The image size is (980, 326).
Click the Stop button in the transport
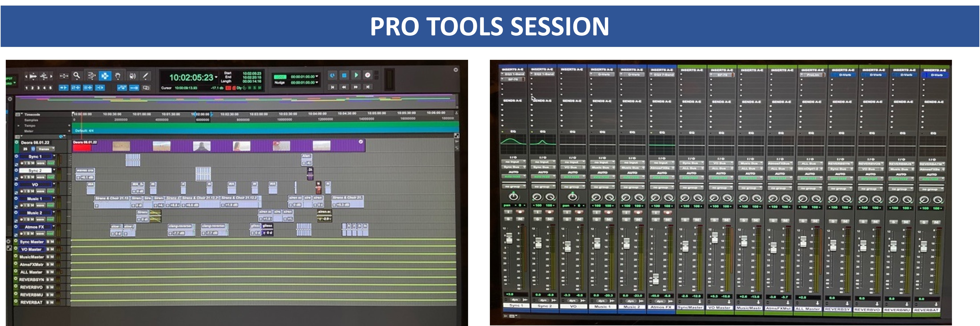tap(344, 75)
